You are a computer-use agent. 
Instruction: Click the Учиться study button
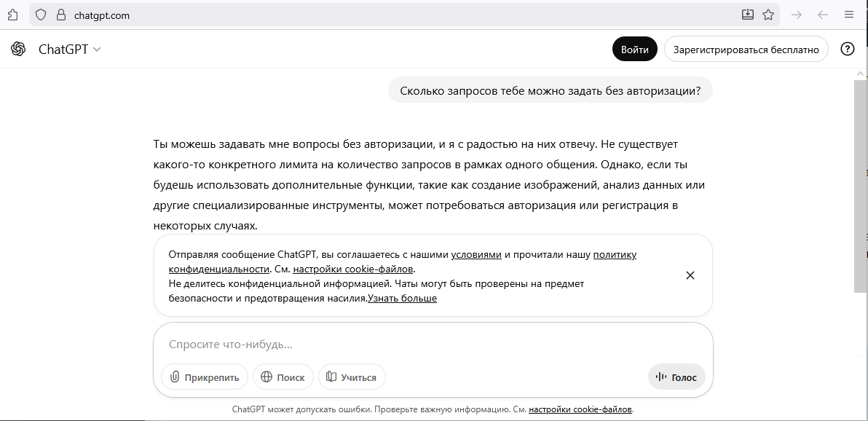pyautogui.click(x=352, y=377)
